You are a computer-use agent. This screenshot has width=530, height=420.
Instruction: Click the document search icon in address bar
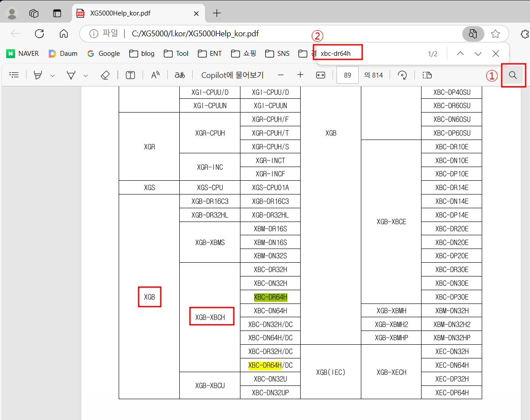click(x=473, y=34)
